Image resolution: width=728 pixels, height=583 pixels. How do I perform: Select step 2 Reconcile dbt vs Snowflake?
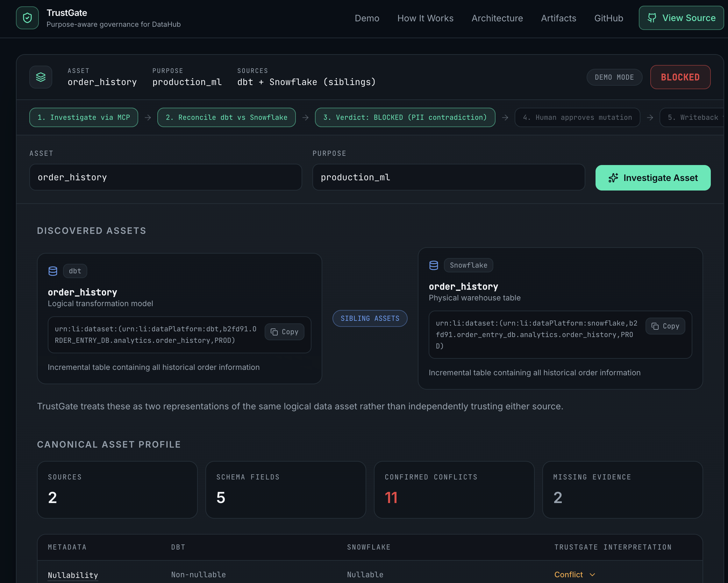pyautogui.click(x=226, y=117)
